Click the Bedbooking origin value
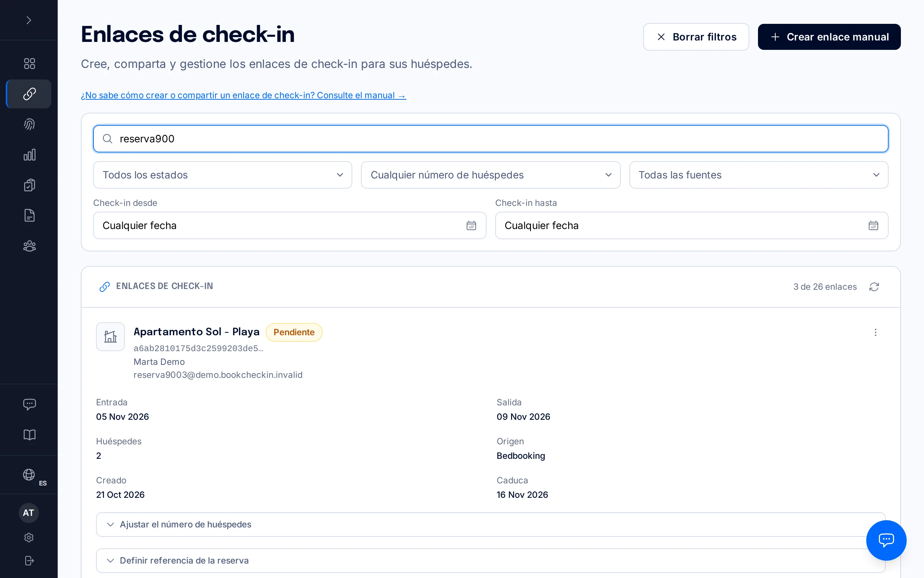This screenshot has height=578, width=924. (520, 456)
